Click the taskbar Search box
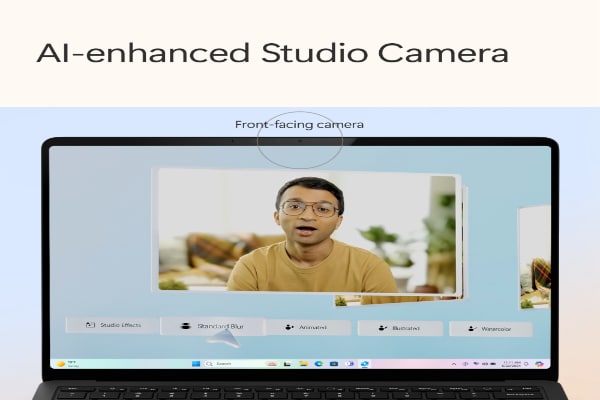The width and height of the screenshot is (600, 400). (x=224, y=364)
